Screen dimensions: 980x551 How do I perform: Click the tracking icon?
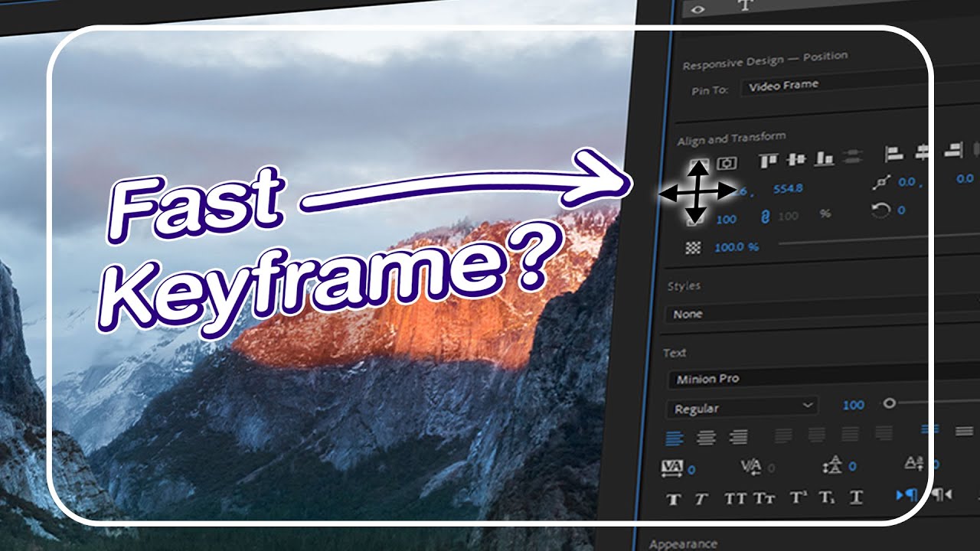coord(671,468)
